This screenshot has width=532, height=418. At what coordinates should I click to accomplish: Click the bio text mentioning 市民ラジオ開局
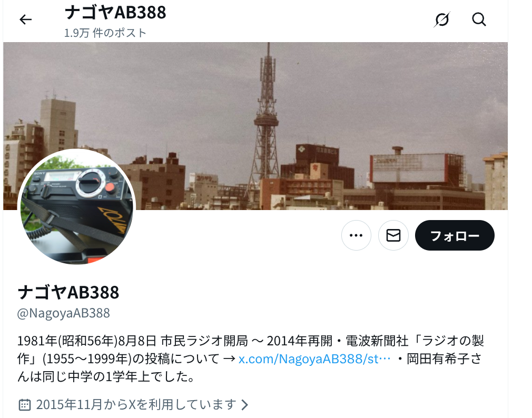click(x=204, y=341)
